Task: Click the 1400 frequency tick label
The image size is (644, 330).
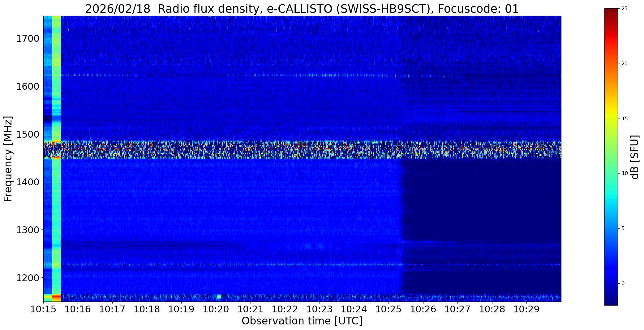Action: pyautogui.click(x=28, y=182)
